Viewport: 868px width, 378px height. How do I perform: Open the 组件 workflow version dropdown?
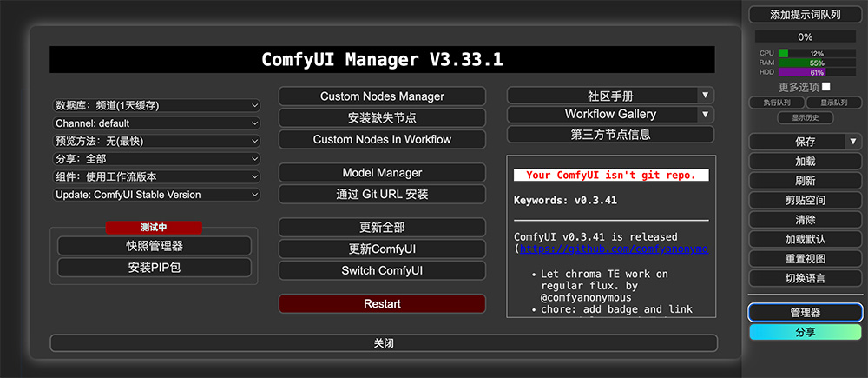157,176
